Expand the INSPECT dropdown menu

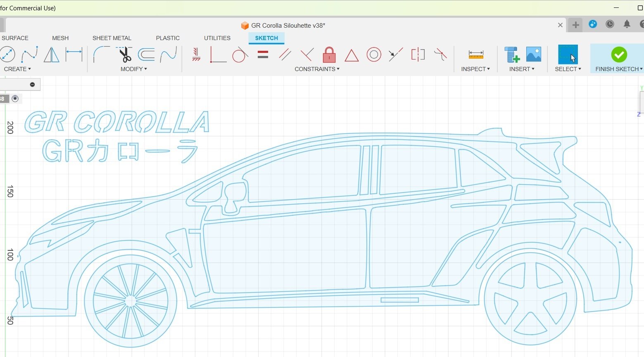click(x=475, y=69)
